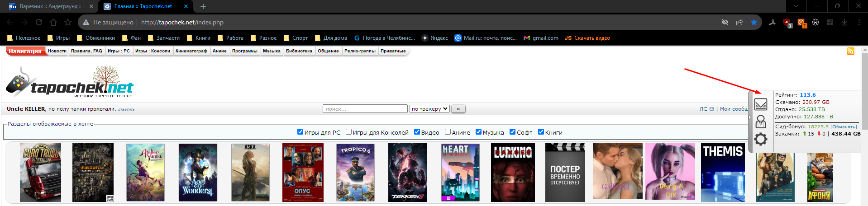The width and height of the screenshot is (868, 206).
Task: Click the blue bookmark star in address bar
Action: pyautogui.click(x=754, y=22)
